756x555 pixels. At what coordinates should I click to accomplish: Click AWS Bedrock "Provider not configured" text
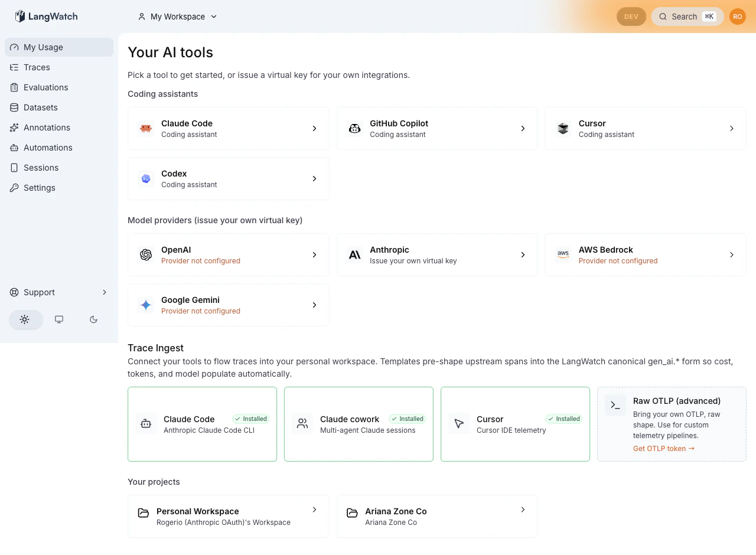click(x=618, y=261)
